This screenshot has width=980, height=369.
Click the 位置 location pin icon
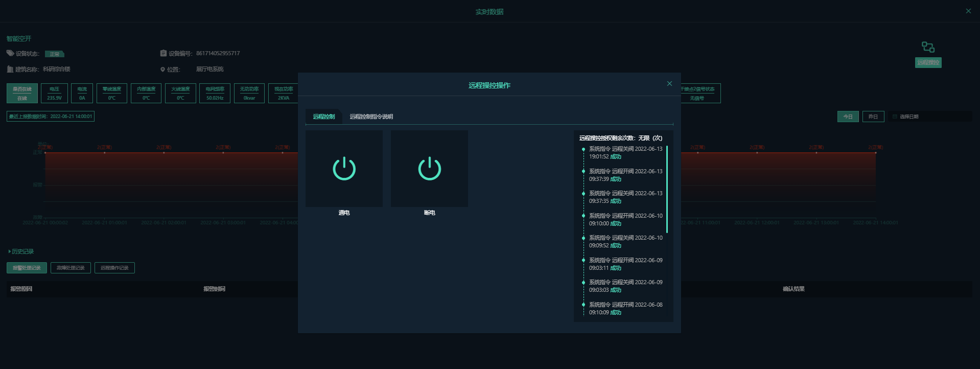(x=163, y=70)
